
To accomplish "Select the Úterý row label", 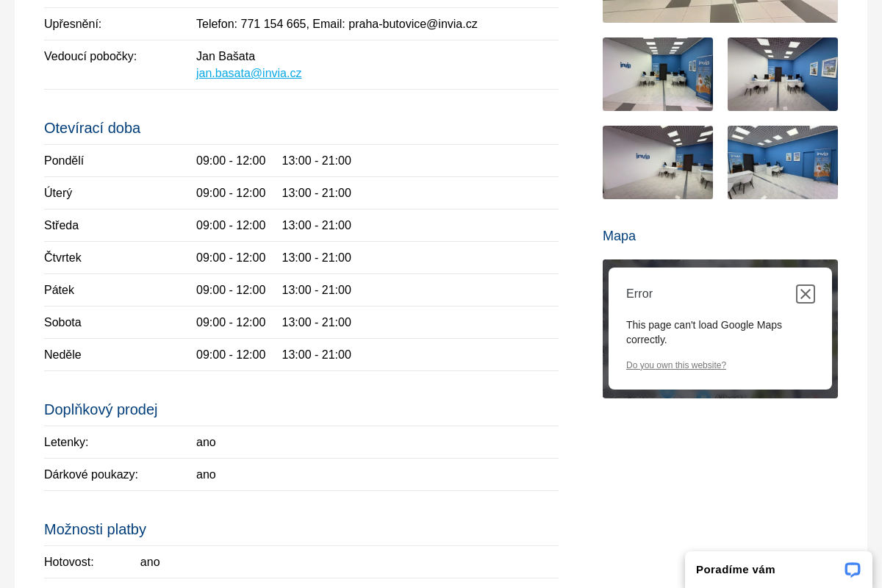I will click(x=58, y=193).
